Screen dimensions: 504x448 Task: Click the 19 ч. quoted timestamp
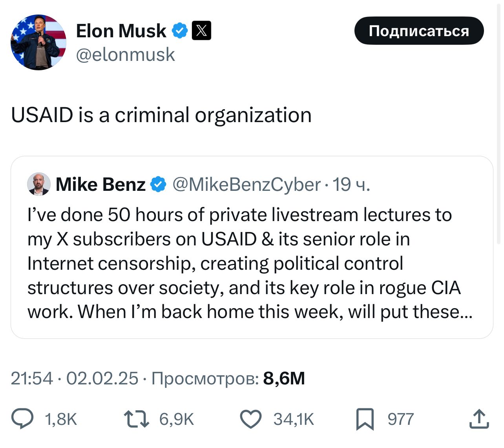pyautogui.click(x=351, y=185)
